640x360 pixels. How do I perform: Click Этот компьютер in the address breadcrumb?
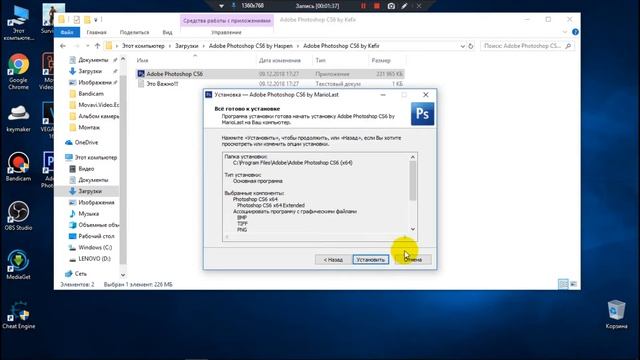click(143, 46)
